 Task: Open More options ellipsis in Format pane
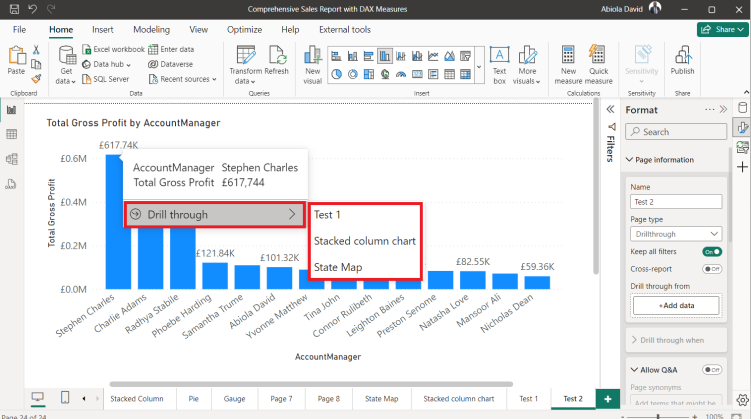pyautogui.click(x=709, y=110)
